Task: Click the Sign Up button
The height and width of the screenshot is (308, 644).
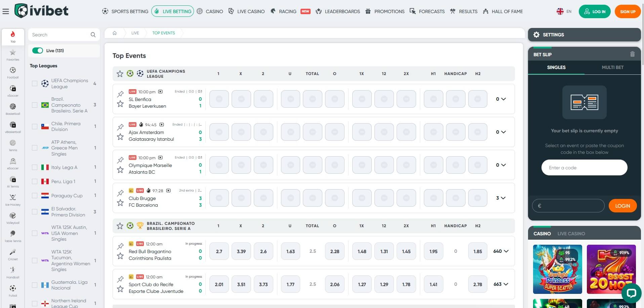Action: 628,11
